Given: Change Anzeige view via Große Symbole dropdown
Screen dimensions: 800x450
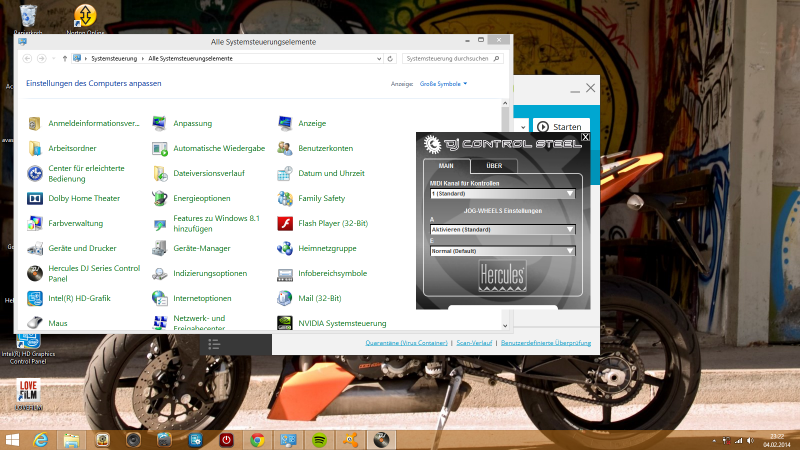Looking at the screenshot, I should pyautogui.click(x=443, y=84).
